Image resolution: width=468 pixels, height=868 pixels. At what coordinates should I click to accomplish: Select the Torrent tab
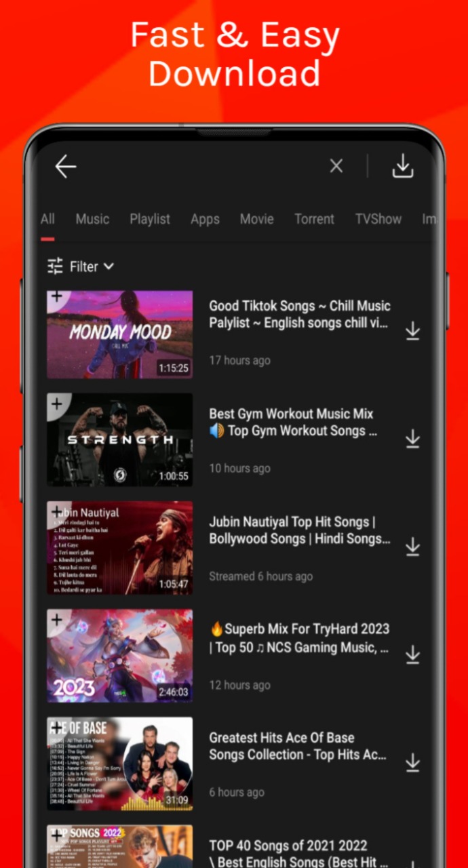314,219
